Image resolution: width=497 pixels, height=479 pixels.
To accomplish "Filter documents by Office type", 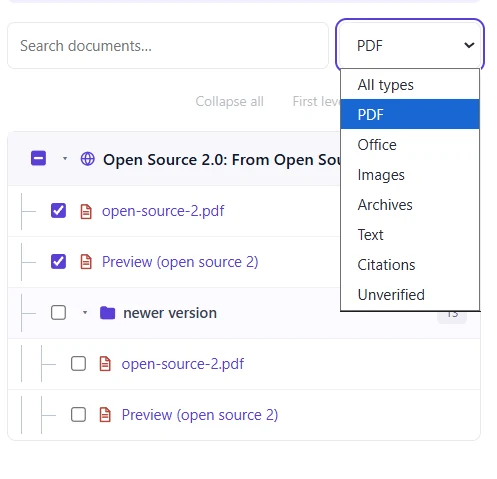I will coord(410,145).
